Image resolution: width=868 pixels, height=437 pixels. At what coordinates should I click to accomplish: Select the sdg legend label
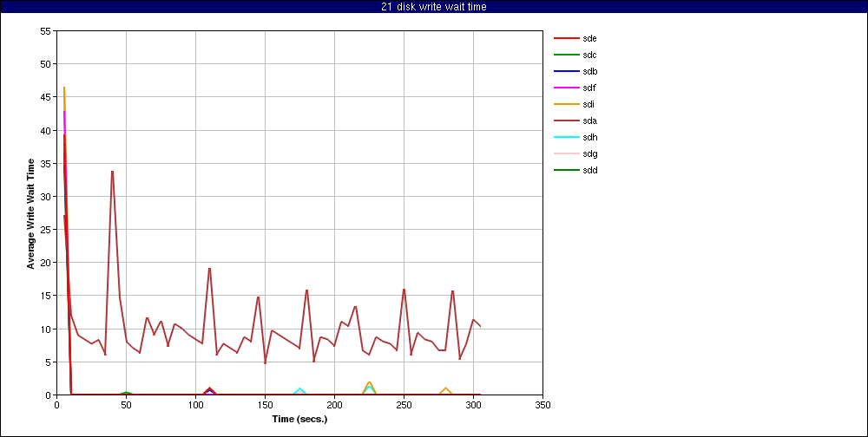[x=589, y=153]
